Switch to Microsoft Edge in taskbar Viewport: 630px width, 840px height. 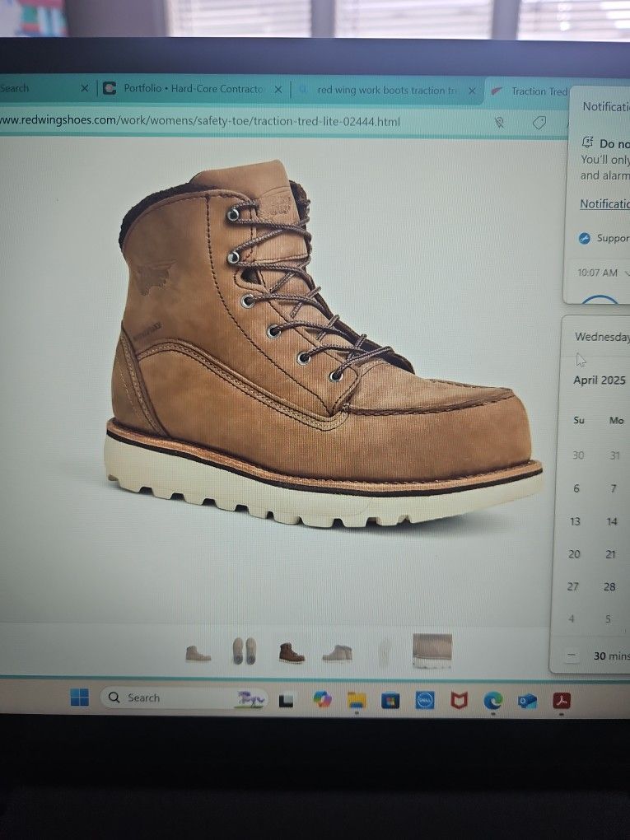[x=492, y=700]
